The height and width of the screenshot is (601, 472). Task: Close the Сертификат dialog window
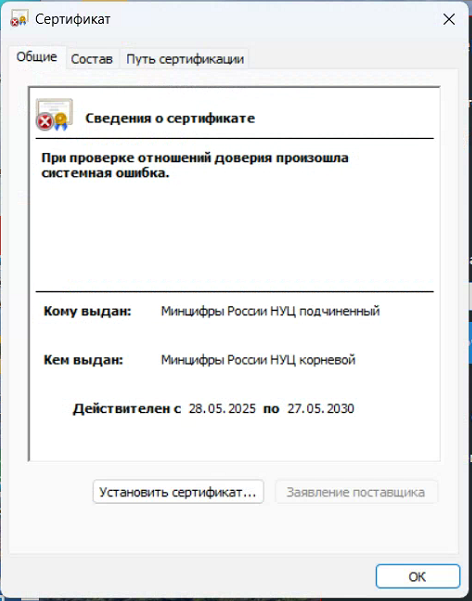tap(449, 19)
